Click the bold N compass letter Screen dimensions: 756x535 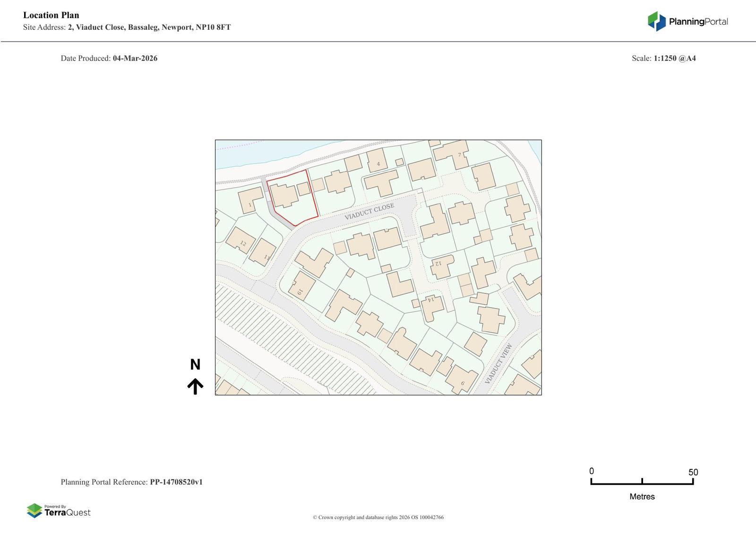[x=195, y=364]
